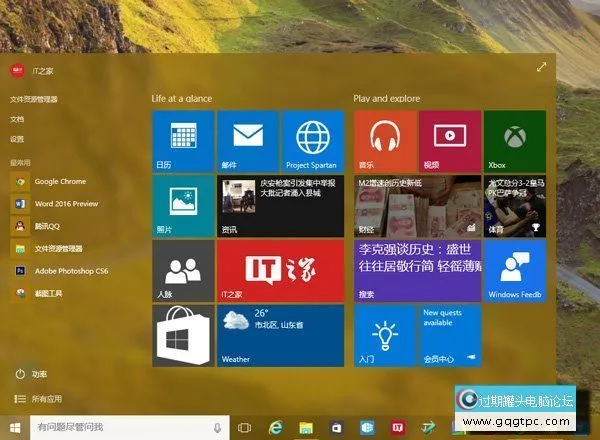The width and height of the screenshot is (600, 440).
Task: Open the Weather live tile
Action: click(280, 335)
